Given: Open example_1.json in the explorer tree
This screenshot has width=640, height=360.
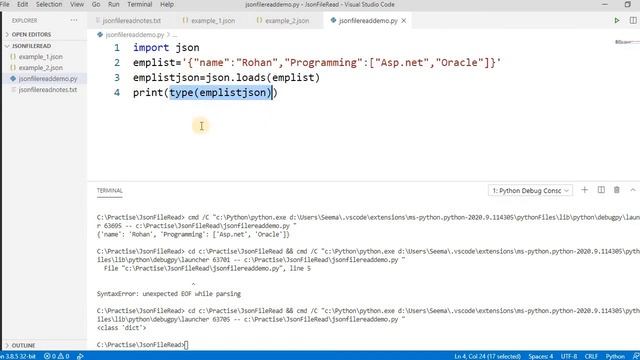Looking at the screenshot, I should [x=40, y=57].
